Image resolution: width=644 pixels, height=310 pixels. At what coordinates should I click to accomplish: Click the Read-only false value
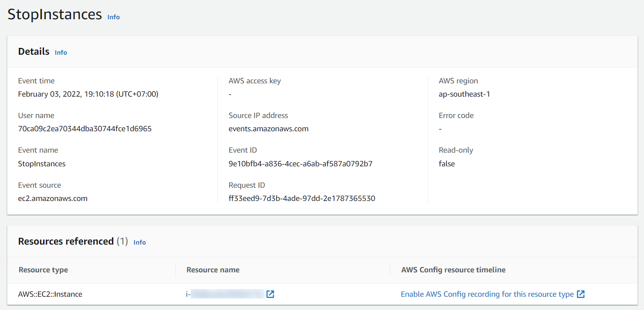point(446,163)
